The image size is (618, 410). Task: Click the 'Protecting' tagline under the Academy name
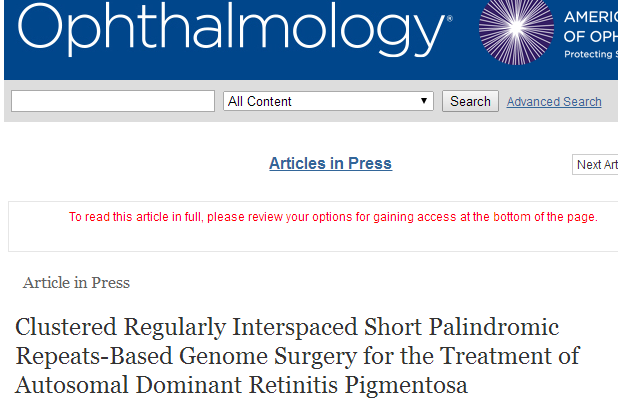click(591, 54)
